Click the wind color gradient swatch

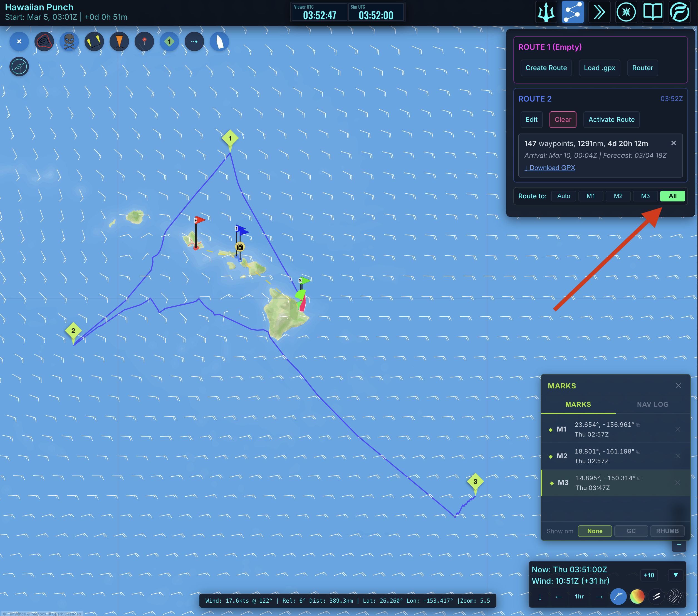[637, 597]
